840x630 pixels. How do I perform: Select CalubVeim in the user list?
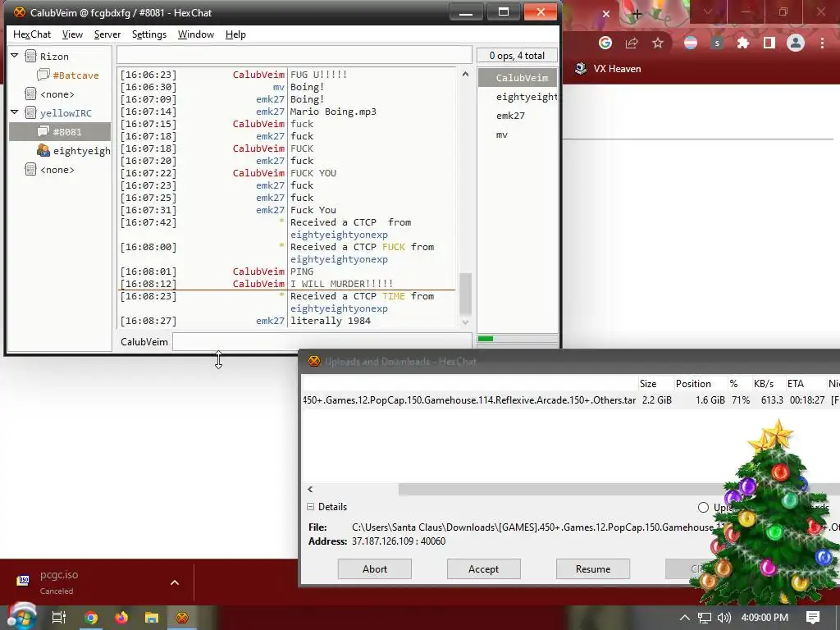click(x=518, y=78)
